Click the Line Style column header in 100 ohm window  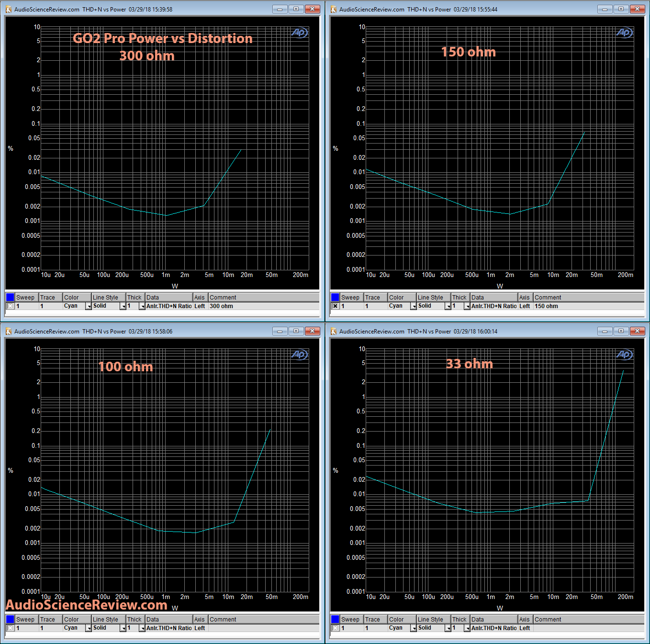tap(109, 620)
